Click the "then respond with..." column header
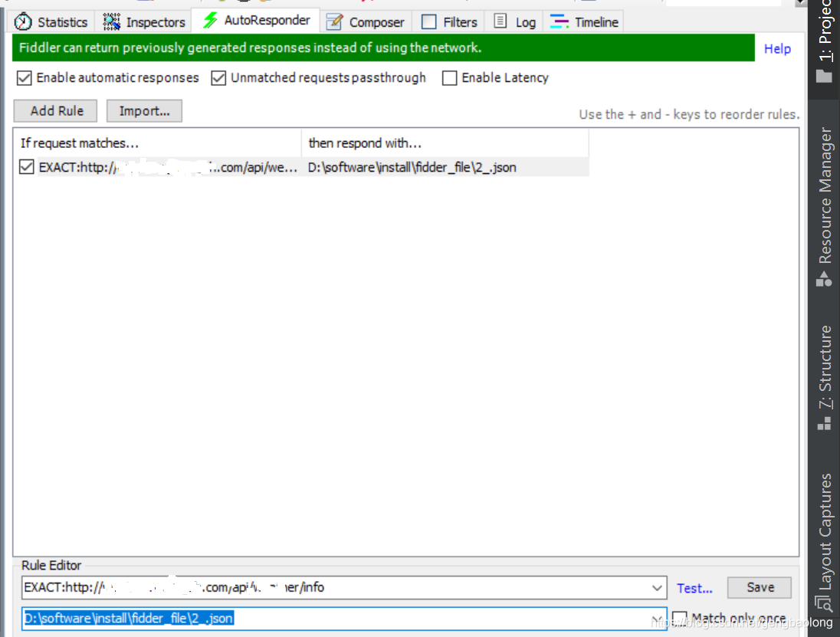 pyautogui.click(x=445, y=143)
